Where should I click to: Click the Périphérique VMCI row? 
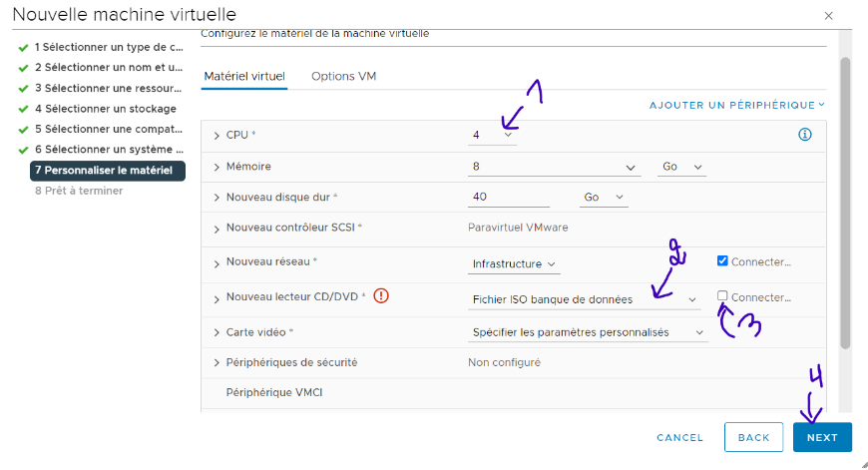(513, 393)
